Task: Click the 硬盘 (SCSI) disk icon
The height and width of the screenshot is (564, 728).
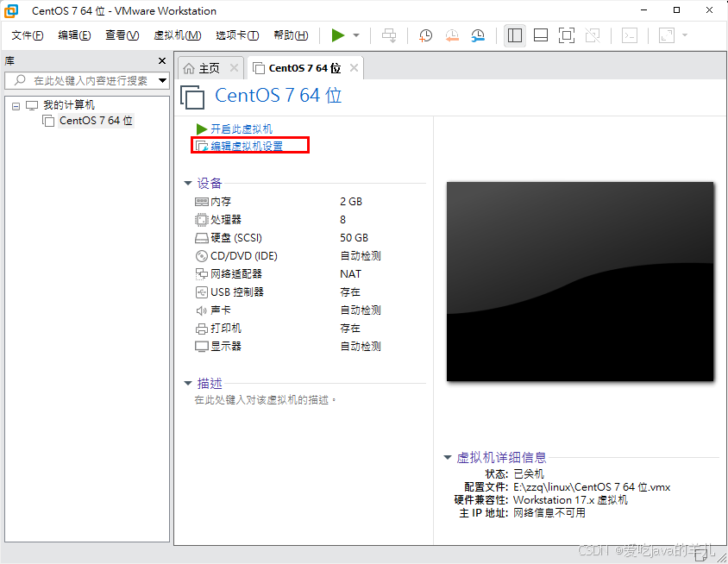Action: click(202, 238)
